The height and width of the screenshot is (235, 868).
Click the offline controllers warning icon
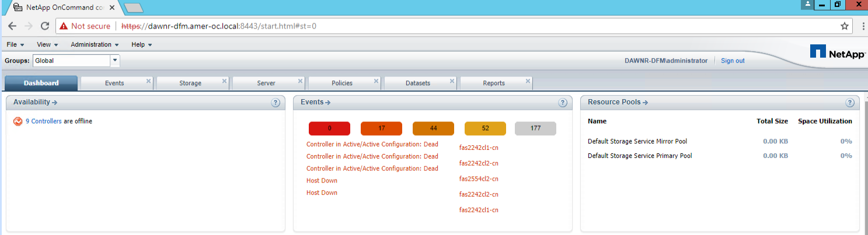tap(18, 121)
